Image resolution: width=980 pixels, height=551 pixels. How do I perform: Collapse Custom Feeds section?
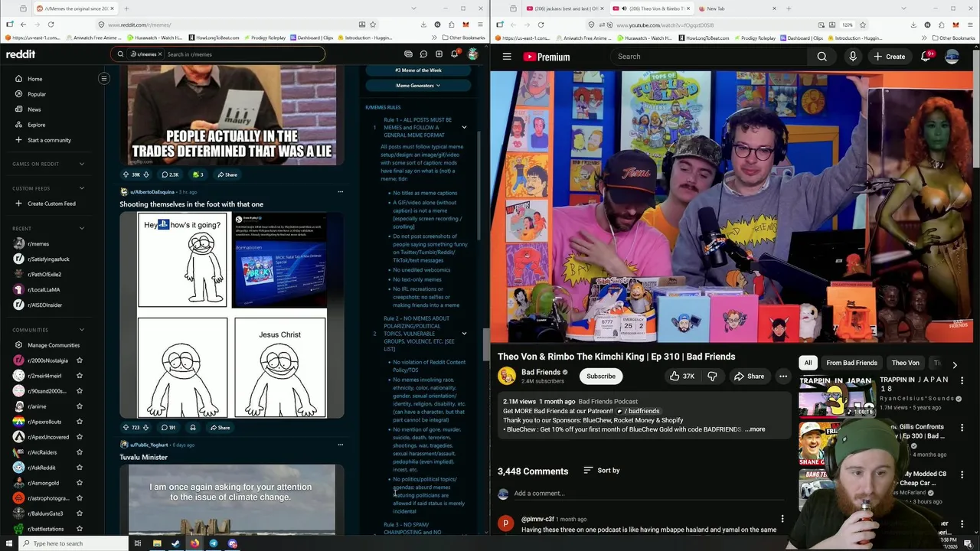click(82, 188)
